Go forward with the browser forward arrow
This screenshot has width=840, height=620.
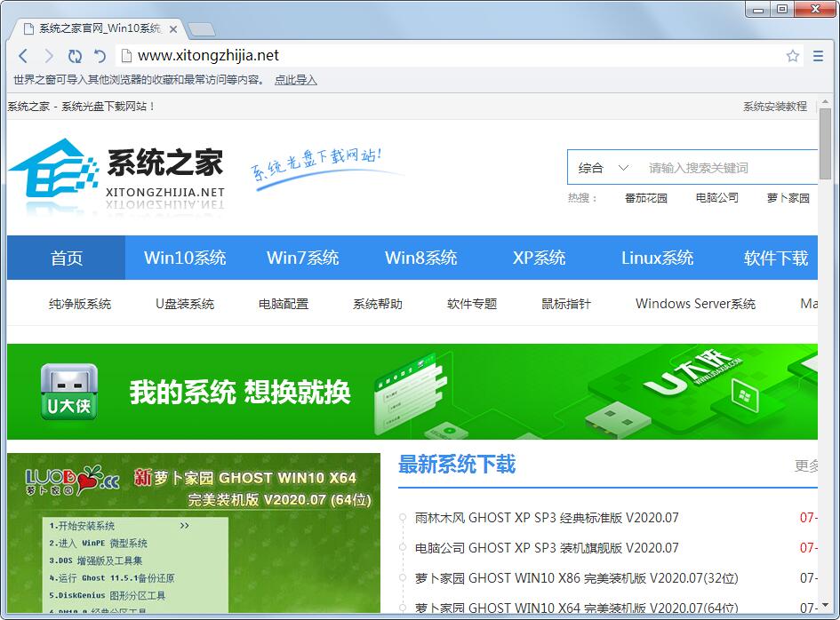click(49, 56)
